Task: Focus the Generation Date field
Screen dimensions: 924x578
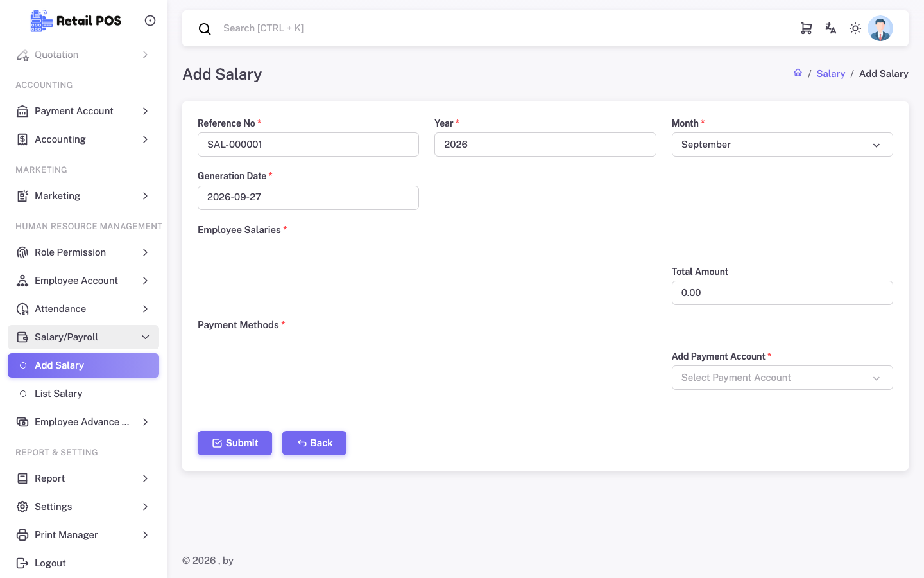Action: (x=308, y=198)
